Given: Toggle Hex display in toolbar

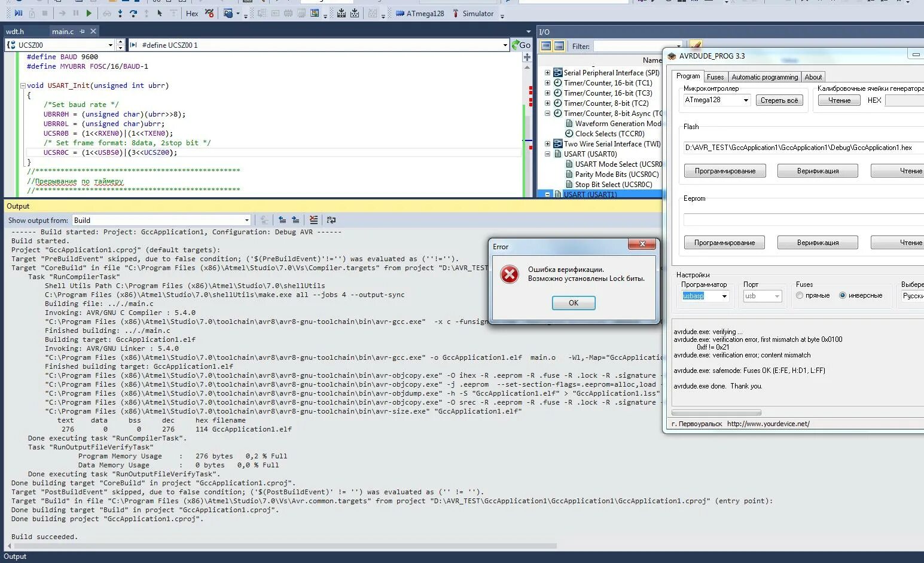Looking at the screenshot, I should point(192,13).
